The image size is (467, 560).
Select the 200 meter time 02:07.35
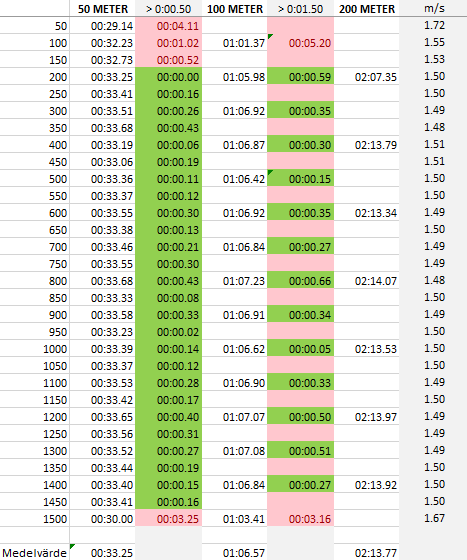pyautogui.click(x=367, y=77)
